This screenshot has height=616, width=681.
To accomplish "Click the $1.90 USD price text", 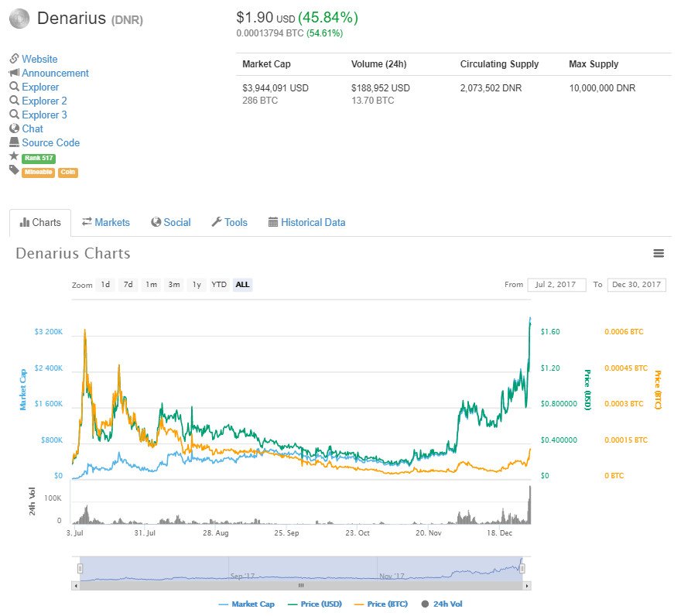I will (x=265, y=17).
